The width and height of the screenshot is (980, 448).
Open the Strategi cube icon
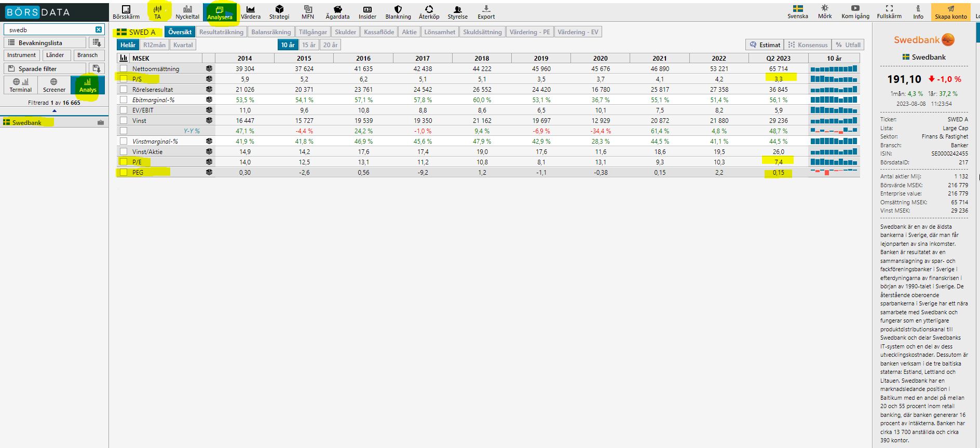279,12
